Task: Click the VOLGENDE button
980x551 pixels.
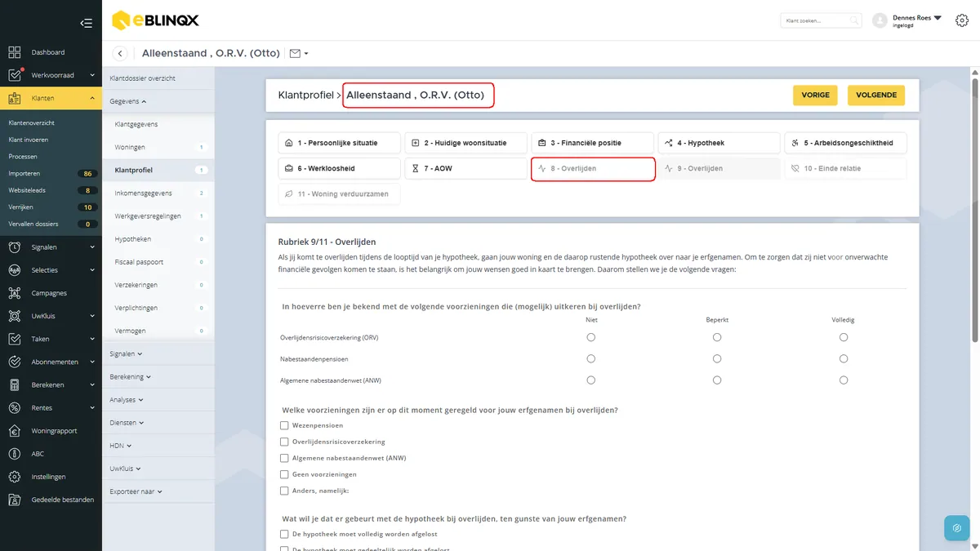Action: [x=876, y=96]
